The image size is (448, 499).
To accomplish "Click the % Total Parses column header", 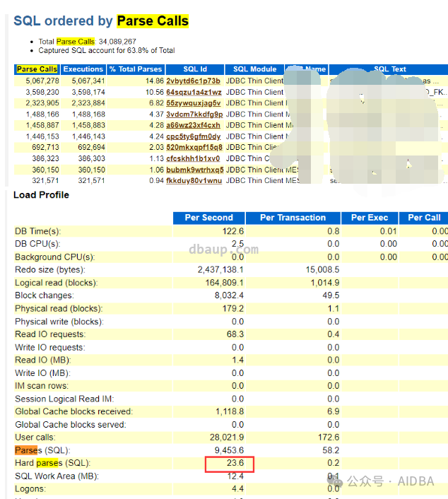I will click(x=136, y=69).
